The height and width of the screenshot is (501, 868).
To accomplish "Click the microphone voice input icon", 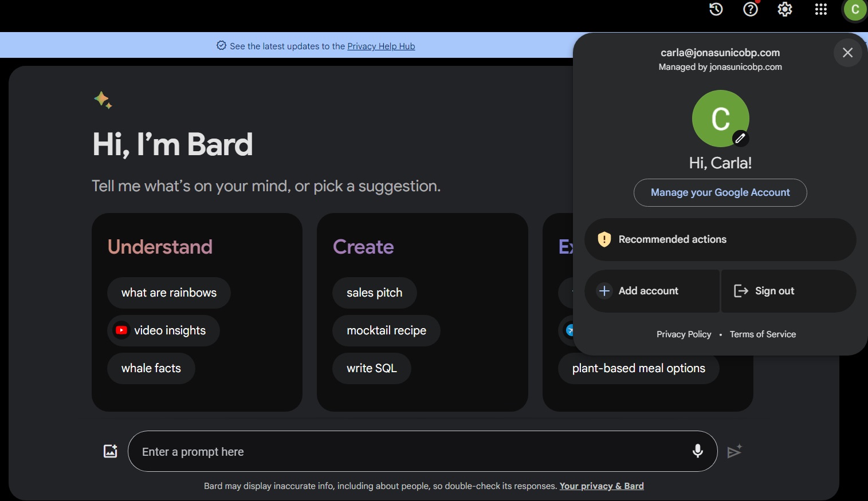I will pyautogui.click(x=698, y=451).
